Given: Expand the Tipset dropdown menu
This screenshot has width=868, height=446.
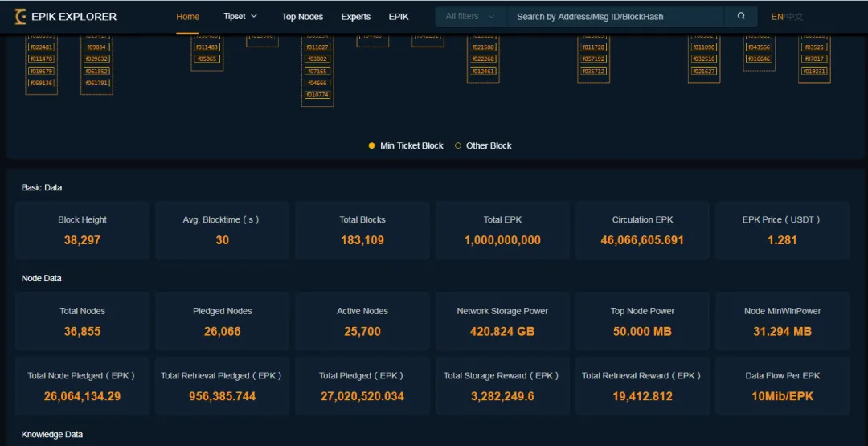Looking at the screenshot, I should pos(240,17).
